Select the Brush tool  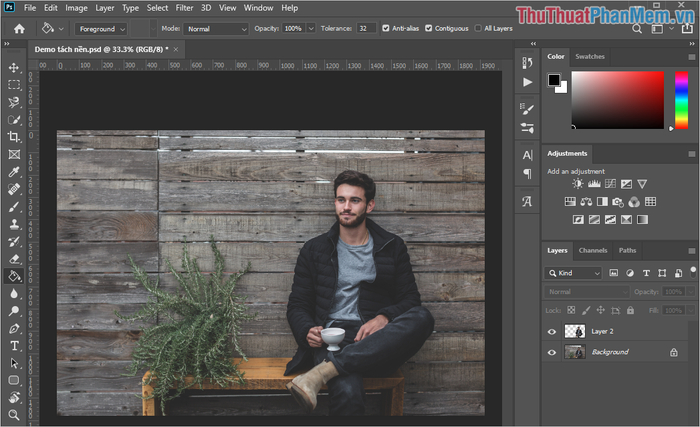click(x=14, y=207)
